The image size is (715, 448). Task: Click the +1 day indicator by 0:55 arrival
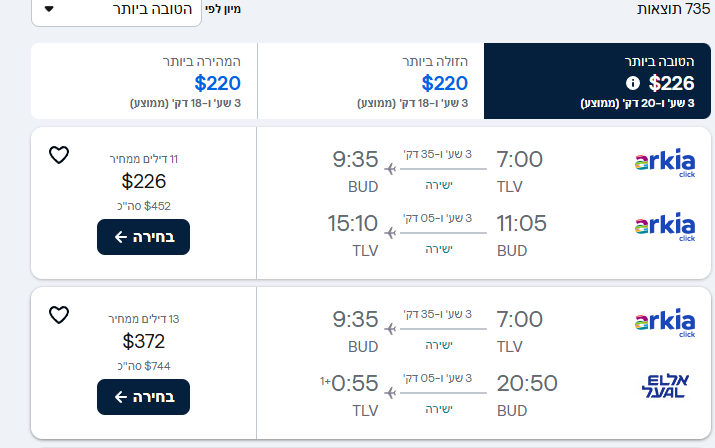pyautogui.click(x=326, y=381)
